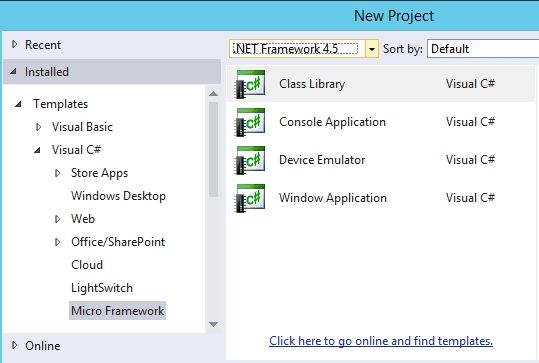Select LightSwitch in the templates tree
539x363 pixels.
(102, 288)
